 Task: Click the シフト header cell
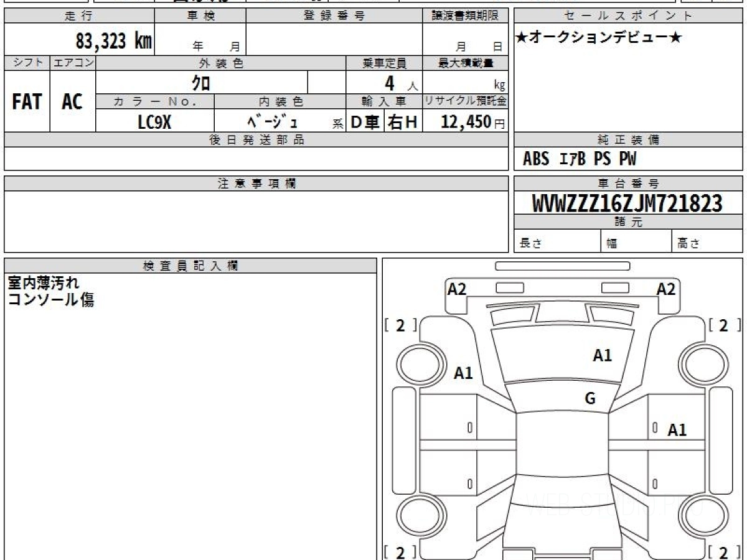[x=27, y=63]
